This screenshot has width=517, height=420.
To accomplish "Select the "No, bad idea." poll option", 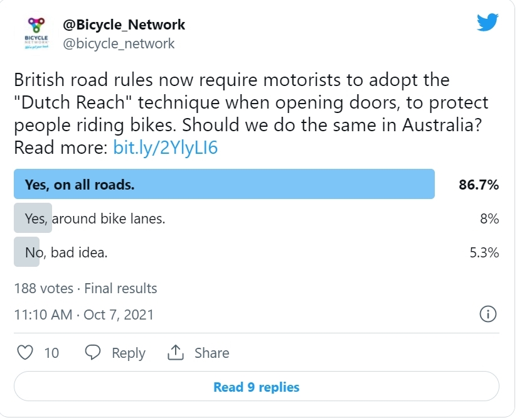I will click(x=66, y=253).
